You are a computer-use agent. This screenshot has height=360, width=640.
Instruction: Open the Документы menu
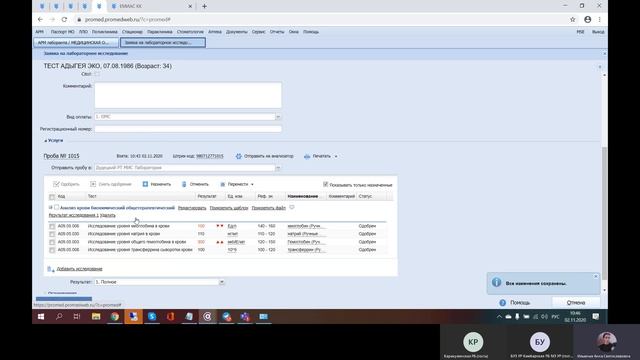237,32
